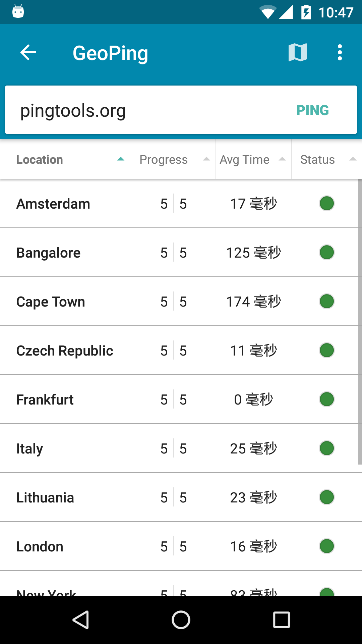Select the Czech Republic row
The image size is (362, 644).
pyautogui.click(x=179, y=351)
